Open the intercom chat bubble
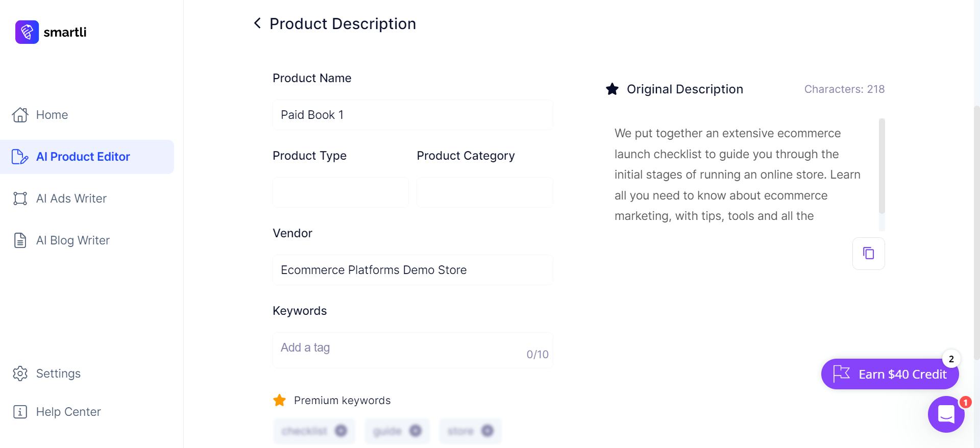Screen dimensions: 980x448 coord(947,414)
